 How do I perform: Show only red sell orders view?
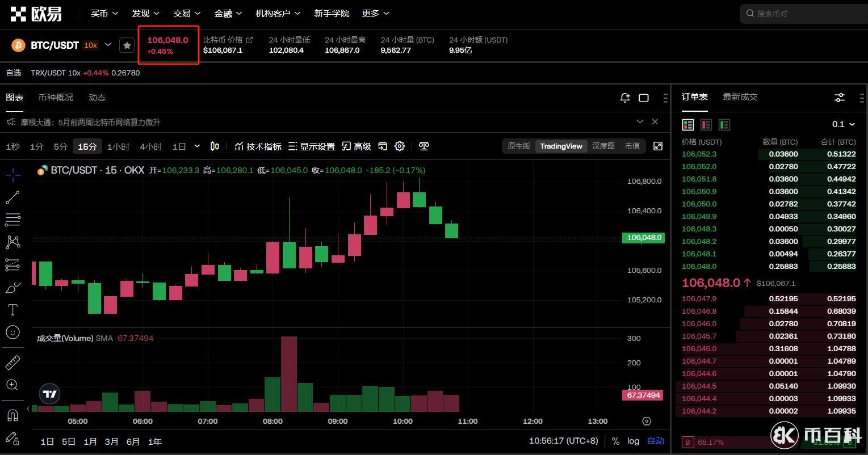click(x=706, y=124)
